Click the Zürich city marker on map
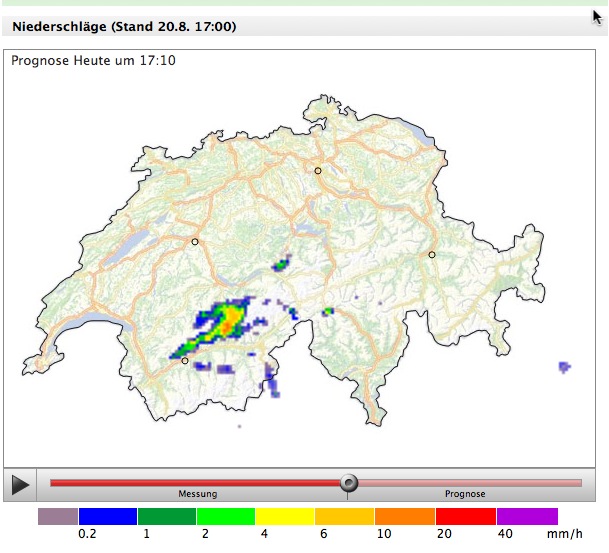609x553 pixels. point(318,171)
